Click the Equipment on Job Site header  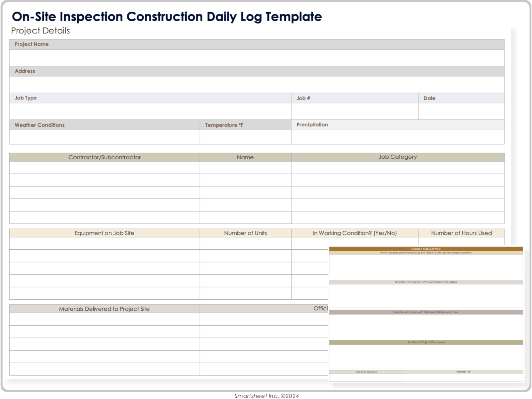click(x=104, y=233)
